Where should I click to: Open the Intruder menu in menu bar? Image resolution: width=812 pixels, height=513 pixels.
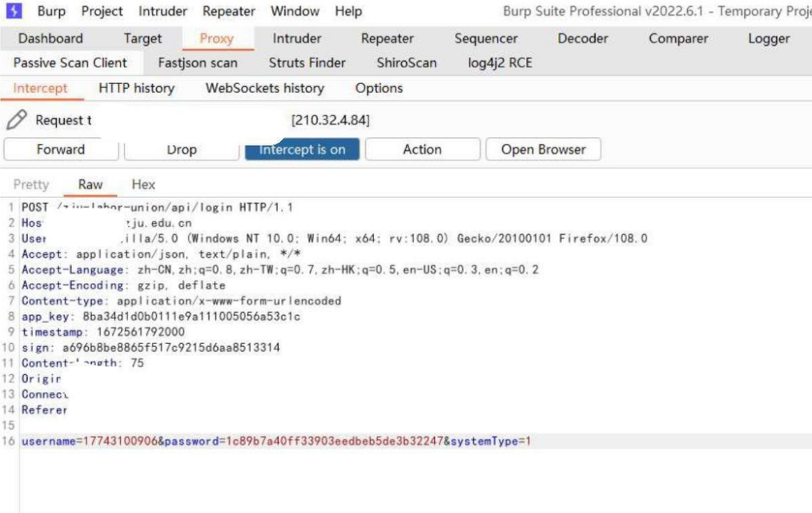pos(164,11)
